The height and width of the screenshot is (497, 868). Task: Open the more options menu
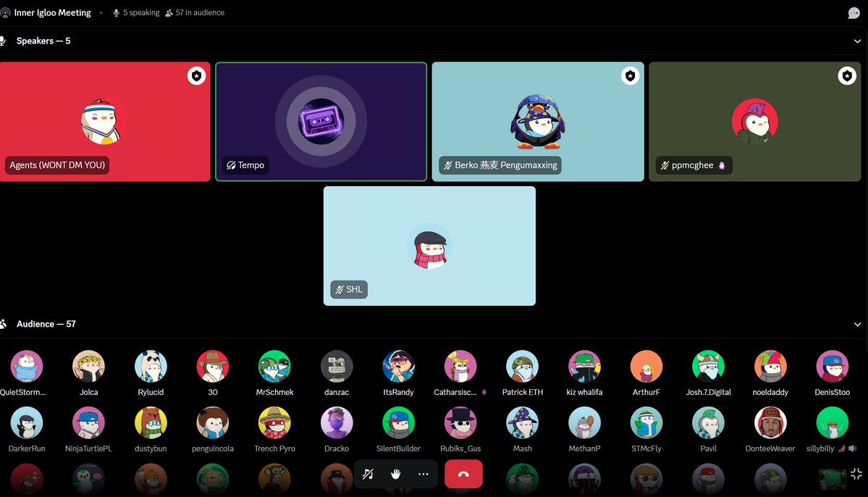[x=423, y=474]
